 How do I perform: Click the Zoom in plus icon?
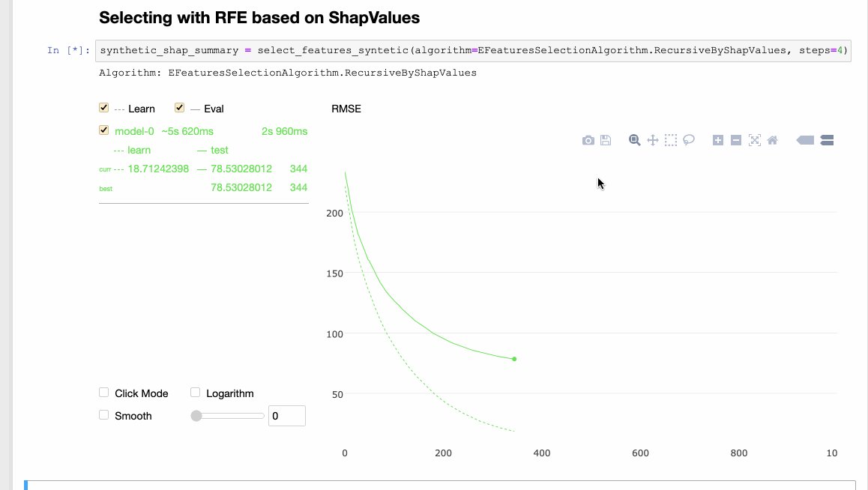pos(718,140)
